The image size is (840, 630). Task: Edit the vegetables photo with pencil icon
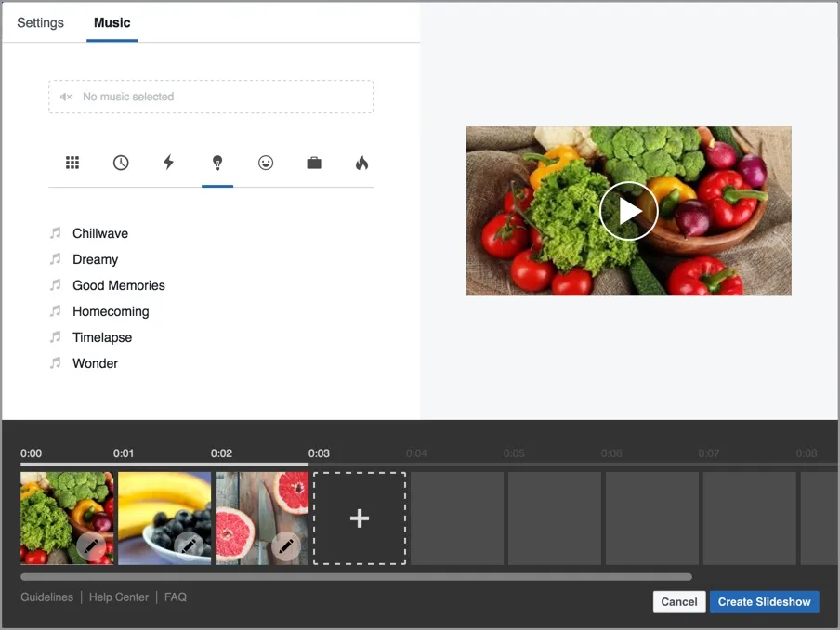pyautogui.click(x=91, y=546)
